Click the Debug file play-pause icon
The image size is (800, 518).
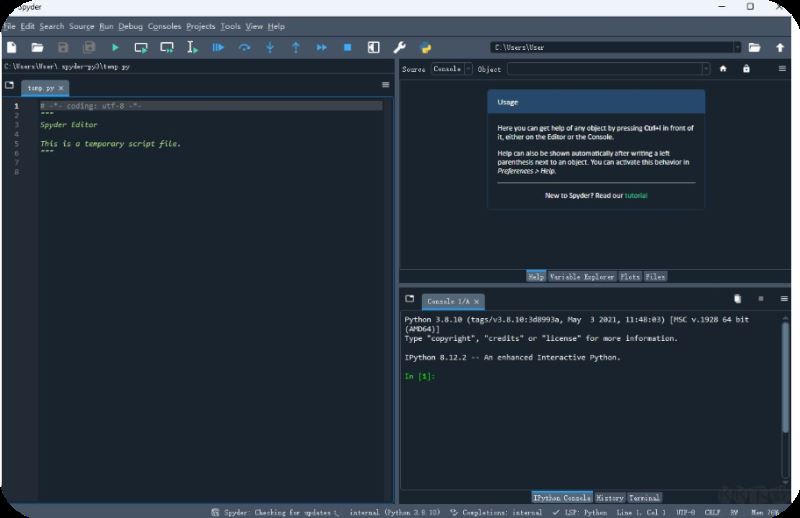(x=218, y=47)
